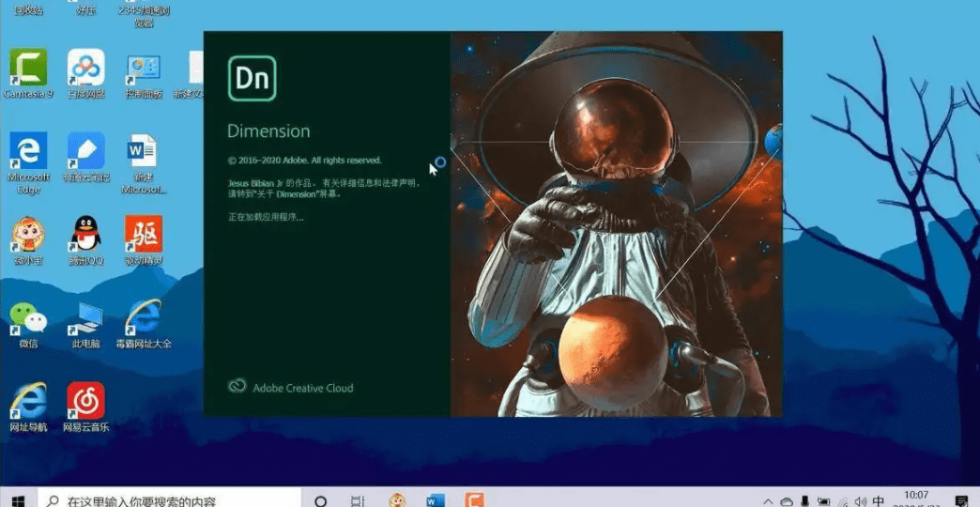Click the "正在加载应用程序..." loading text
The height and width of the screenshot is (507, 980).
click(x=266, y=217)
